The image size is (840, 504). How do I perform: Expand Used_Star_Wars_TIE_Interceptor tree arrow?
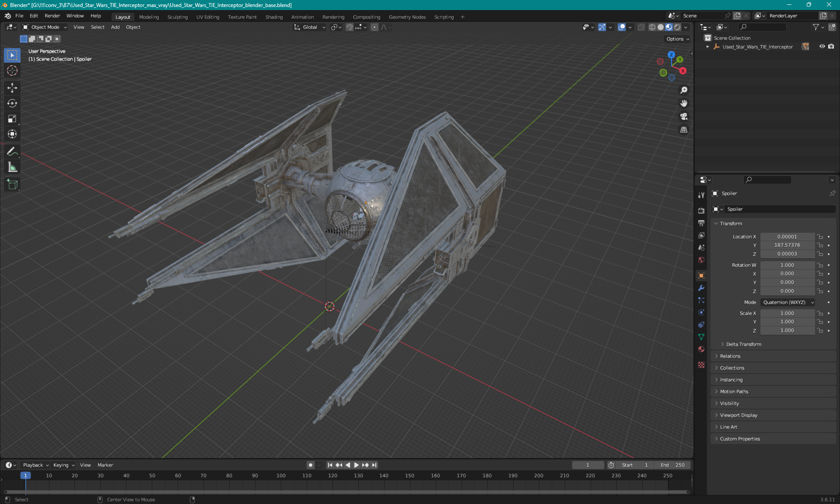tap(707, 47)
